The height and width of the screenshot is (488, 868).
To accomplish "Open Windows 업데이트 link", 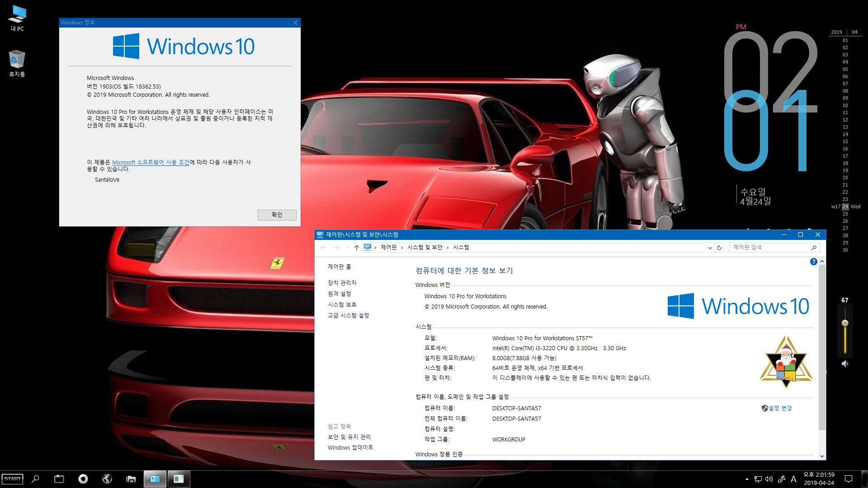I will click(350, 448).
